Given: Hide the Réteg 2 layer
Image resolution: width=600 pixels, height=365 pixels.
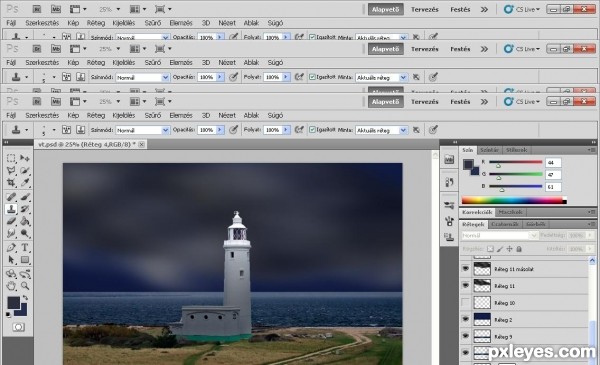Looking at the screenshot, I should (x=465, y=319).
